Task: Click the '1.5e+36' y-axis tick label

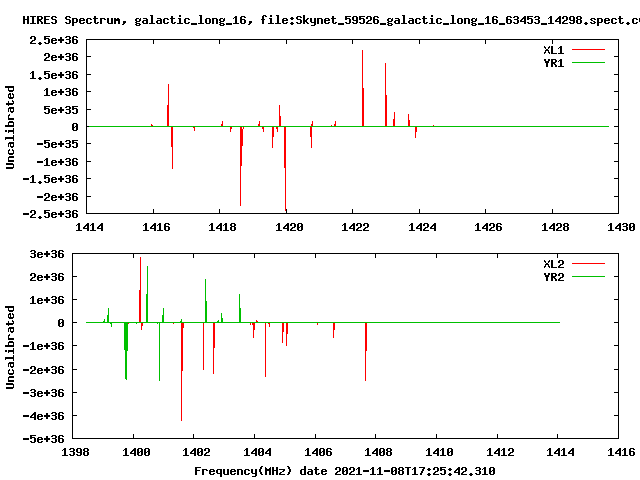Action: [53, 76]
